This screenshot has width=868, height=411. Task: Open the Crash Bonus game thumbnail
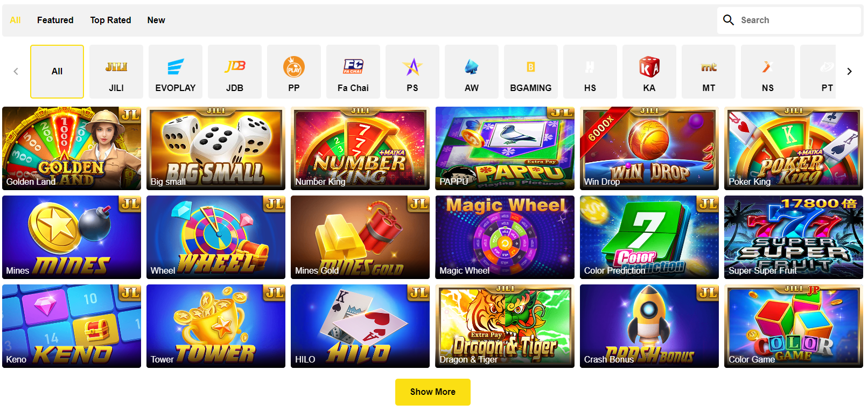(x=649, y=326)
